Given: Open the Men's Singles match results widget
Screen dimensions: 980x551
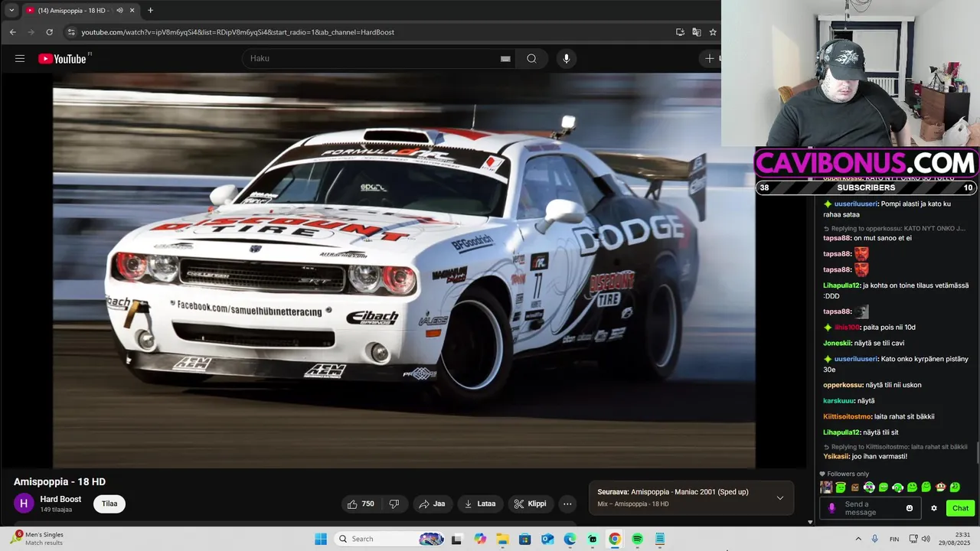Looking at the screenshot, I should (x=37, y=539).
